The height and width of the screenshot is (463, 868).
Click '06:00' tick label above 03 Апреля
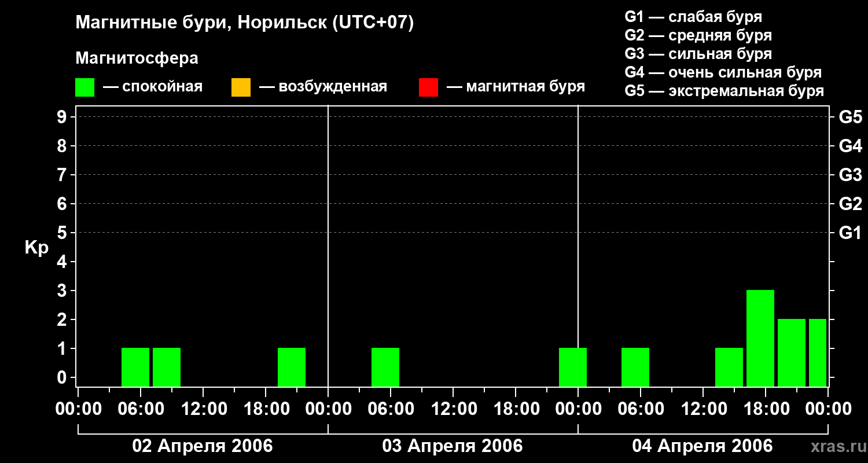tap(391, 409)
